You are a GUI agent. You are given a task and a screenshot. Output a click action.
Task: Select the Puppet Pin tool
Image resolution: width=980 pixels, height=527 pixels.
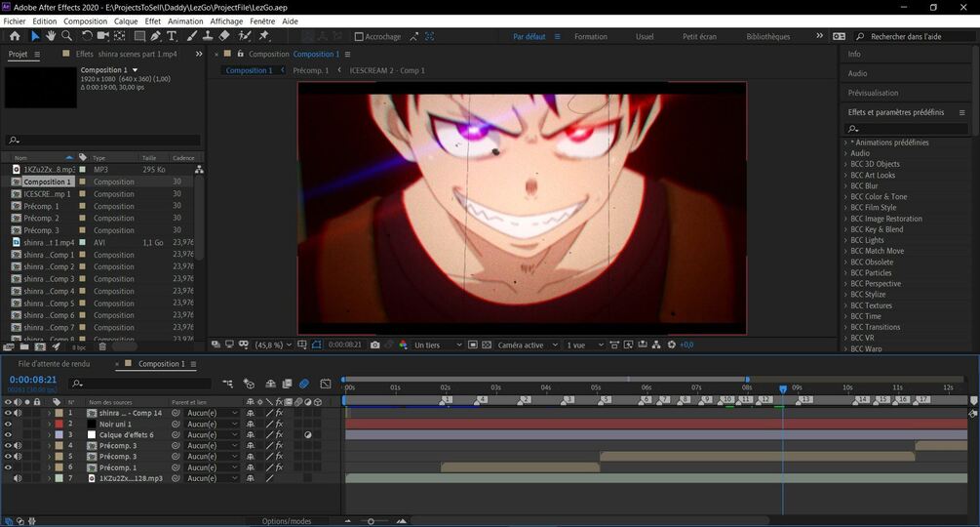263,36
